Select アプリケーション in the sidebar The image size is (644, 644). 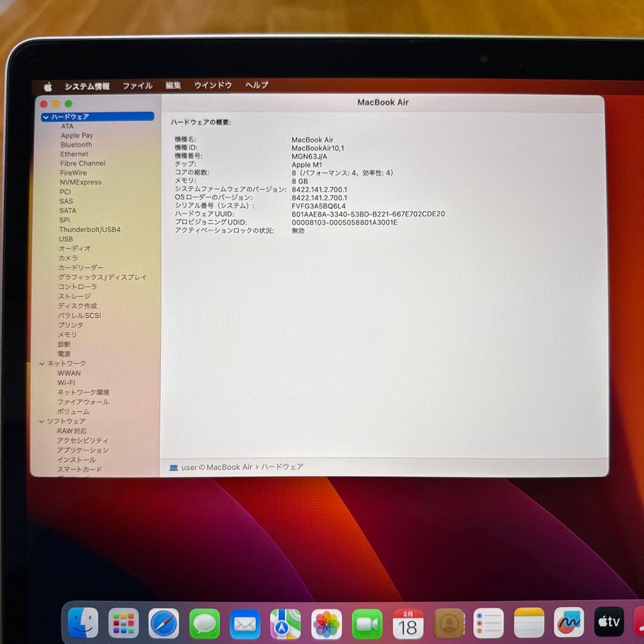point(82,450)
